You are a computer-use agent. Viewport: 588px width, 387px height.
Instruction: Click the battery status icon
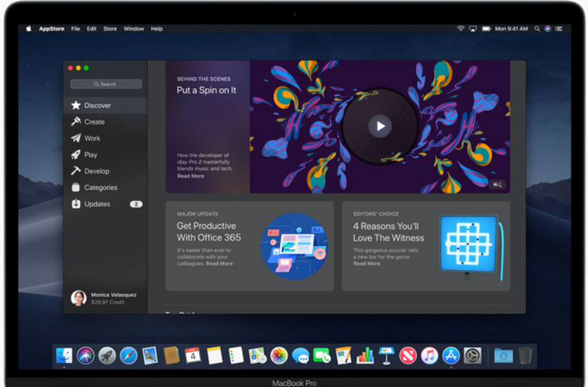coord(487,29)
